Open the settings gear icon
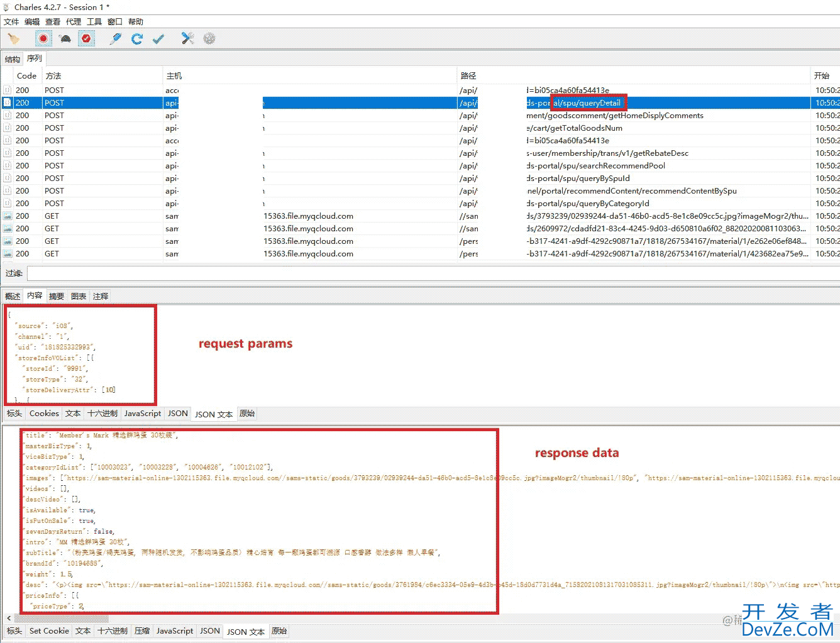This screenshot has height=643, width=840. pos(209,39)
